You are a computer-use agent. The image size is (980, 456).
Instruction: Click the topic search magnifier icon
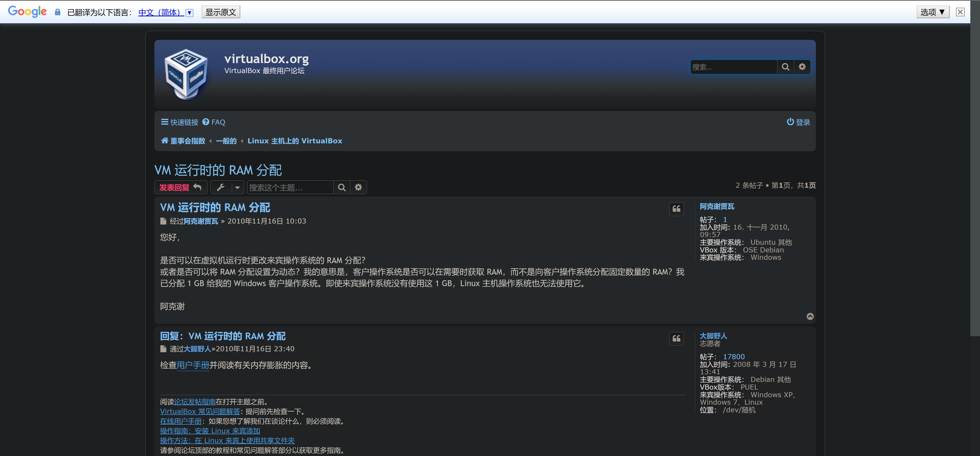(342, 188)
